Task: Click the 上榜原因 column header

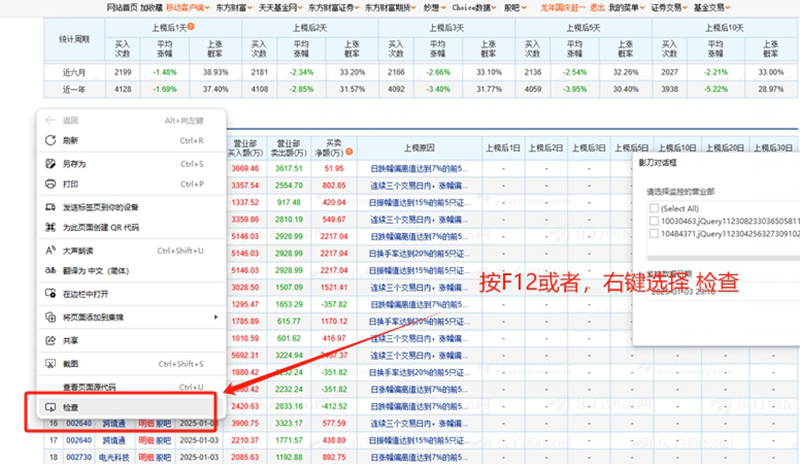Action: [x=419, y=148]
